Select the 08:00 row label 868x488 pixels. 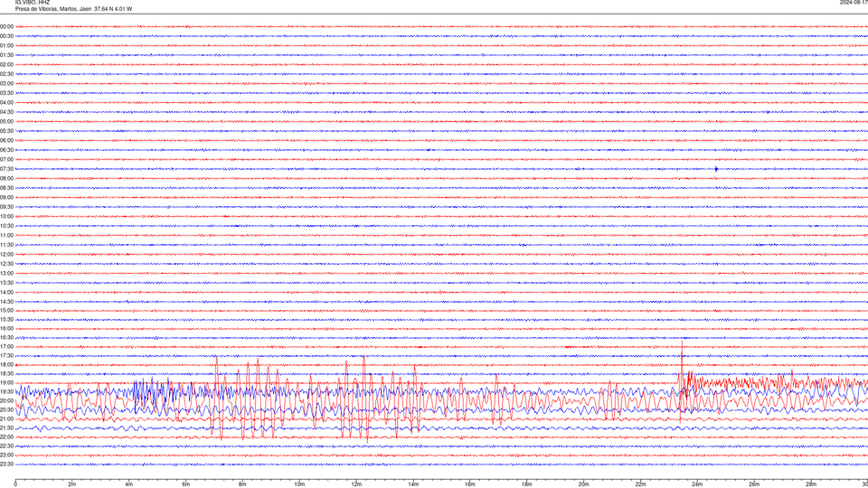tap(6, 178)
